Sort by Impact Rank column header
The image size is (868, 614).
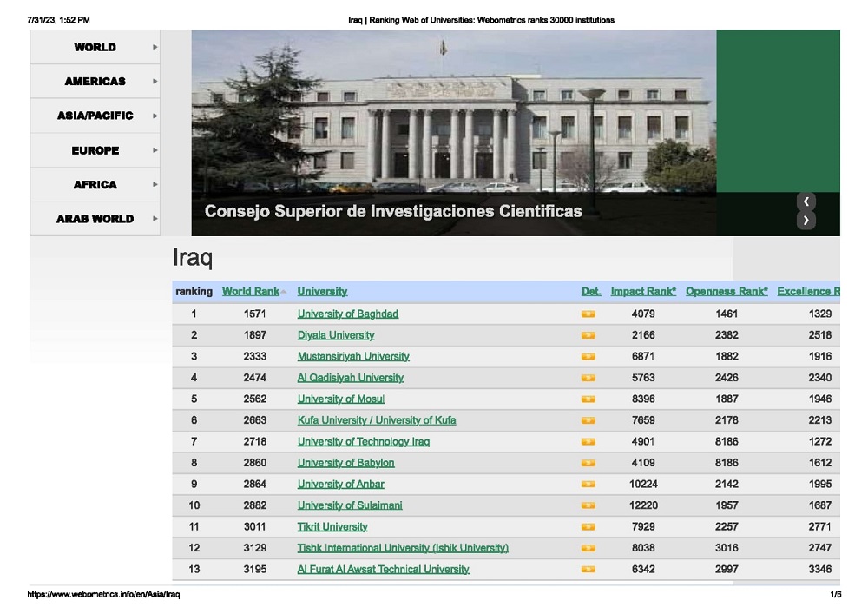tap(642, 292)
